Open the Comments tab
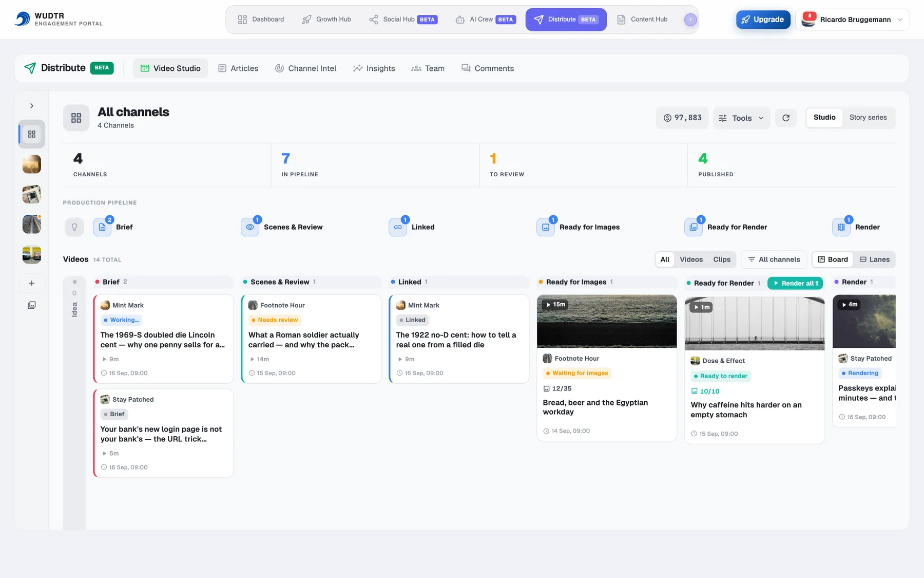This screenshot has width=924, height=578. 488,68
